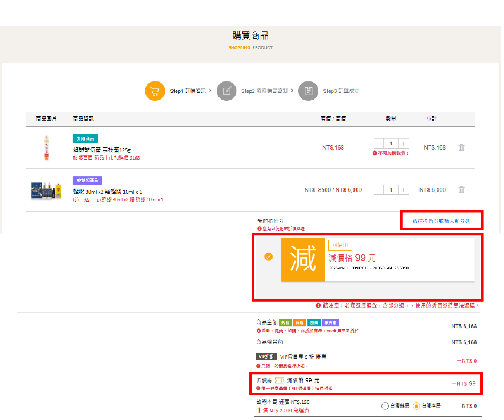Screen dimensions: 504x420
Task: Increase the lychee honey quantity with the plus button
Action: click(x=403, y=144)
